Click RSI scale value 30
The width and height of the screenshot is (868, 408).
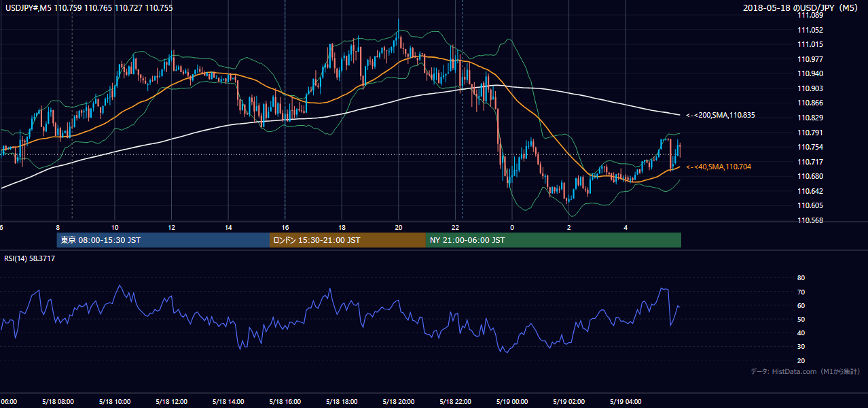[801, 347]
